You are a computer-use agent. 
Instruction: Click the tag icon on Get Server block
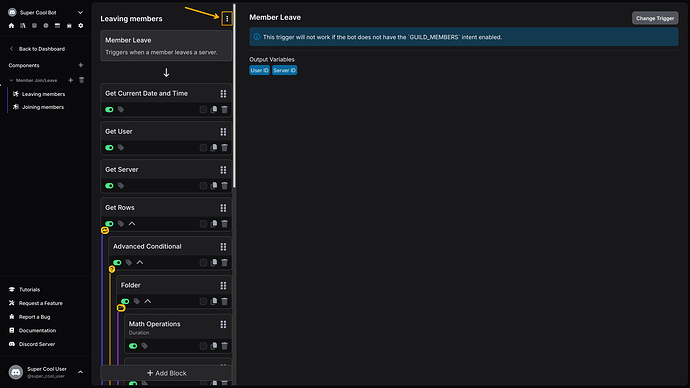click(x=121, y=186)
